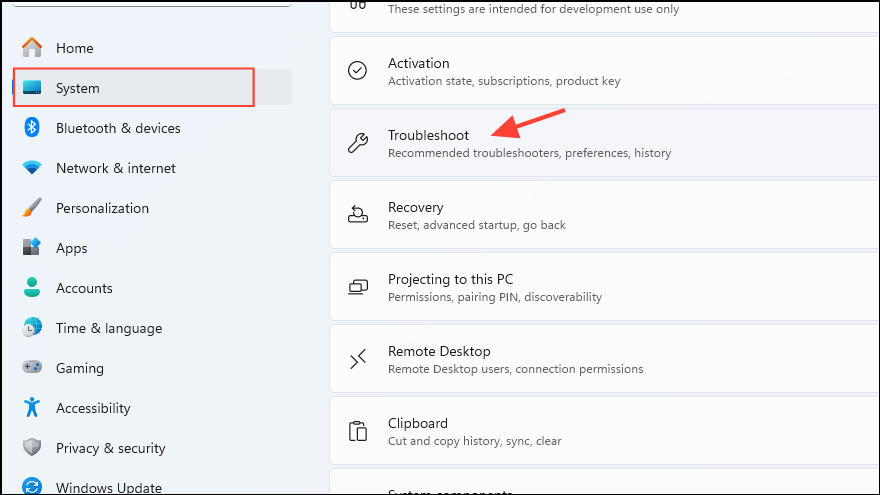Click the Projecting to this PC icon
The image size is (880, 495).
(x=357, y=287)
